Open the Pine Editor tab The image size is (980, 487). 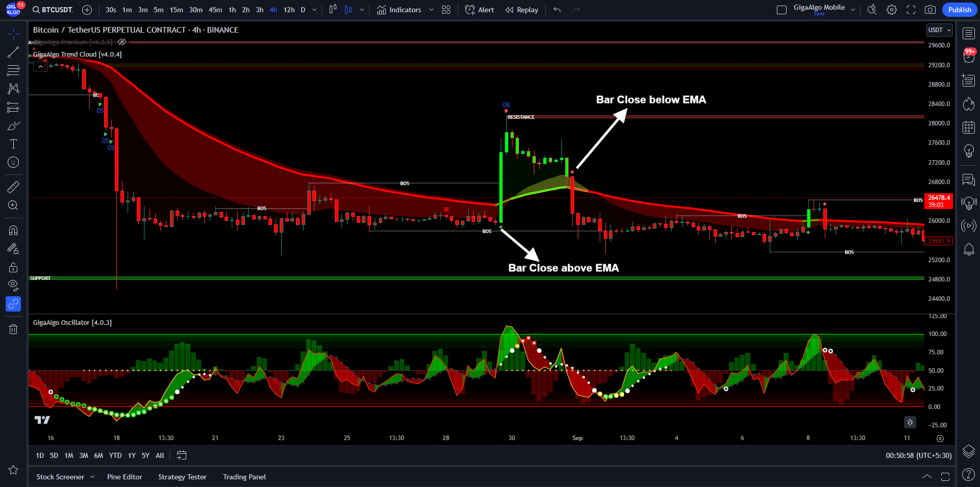pyautogui.click(x=125, y=477)
